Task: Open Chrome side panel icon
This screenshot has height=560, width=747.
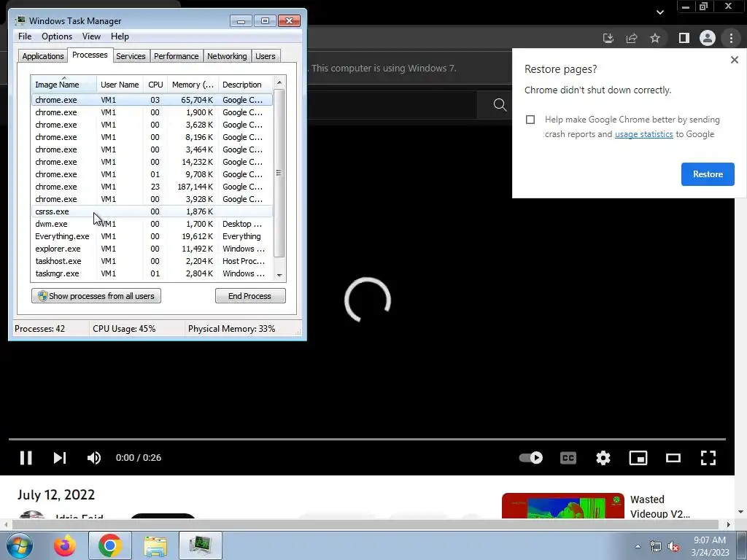Action: [x=684, y=38]
